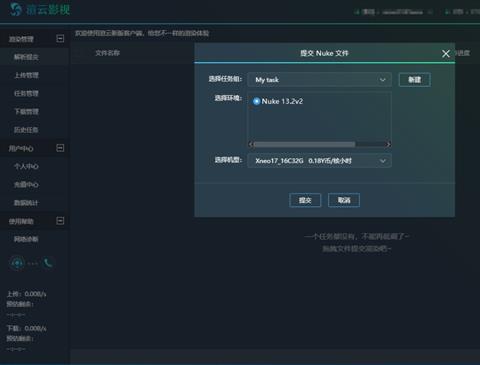Open 下载管理 in the sidebar
This screenshot has width=480, height=365.
pos(26,112)
